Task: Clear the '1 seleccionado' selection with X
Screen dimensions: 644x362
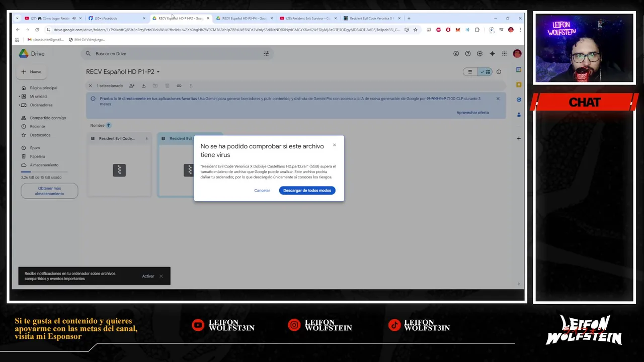Action: [91, 86]
